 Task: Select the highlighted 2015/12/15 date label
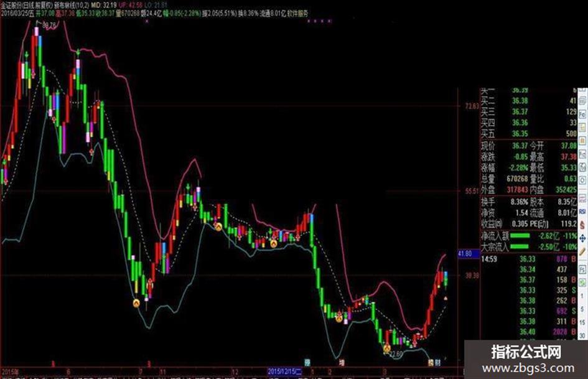pyautogui.click(x=284, y=372)
